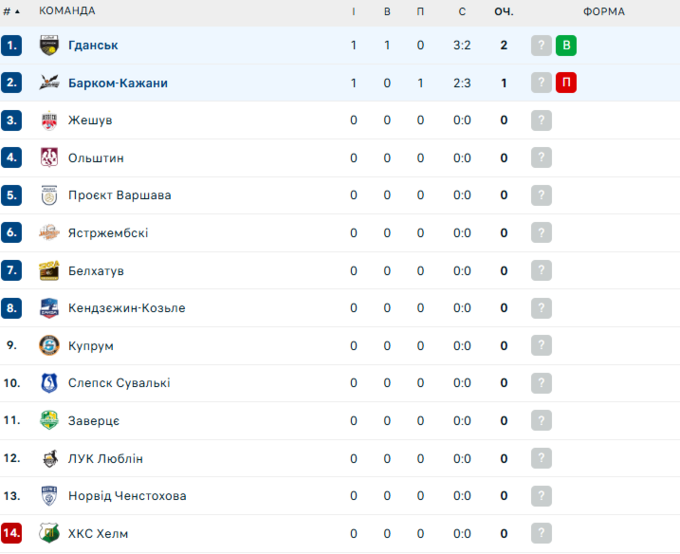
Task: Click the Барком-Кажани team logo
Action: coord(49,83)
